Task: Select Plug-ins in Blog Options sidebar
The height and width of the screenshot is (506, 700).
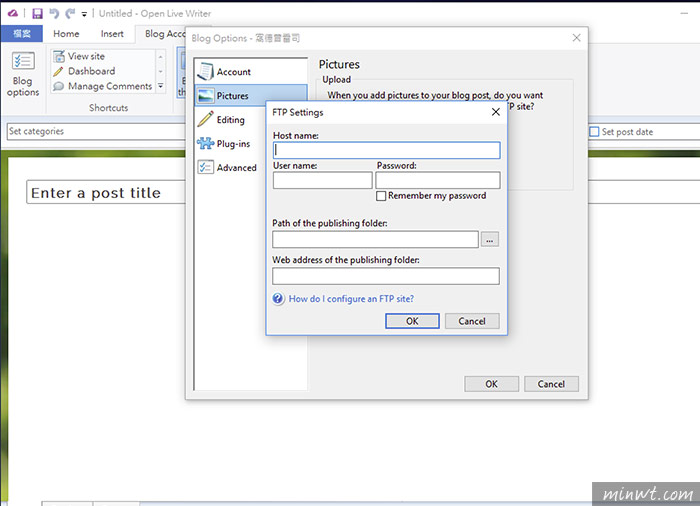Action: [x=230, y=144]
